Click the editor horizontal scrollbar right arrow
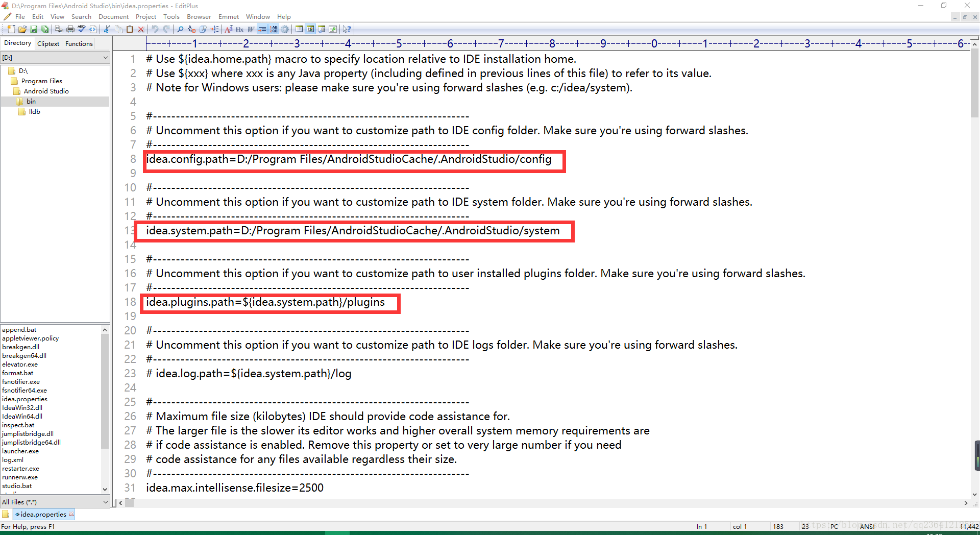Screen dimensions: 980x535 click(966, 503)
